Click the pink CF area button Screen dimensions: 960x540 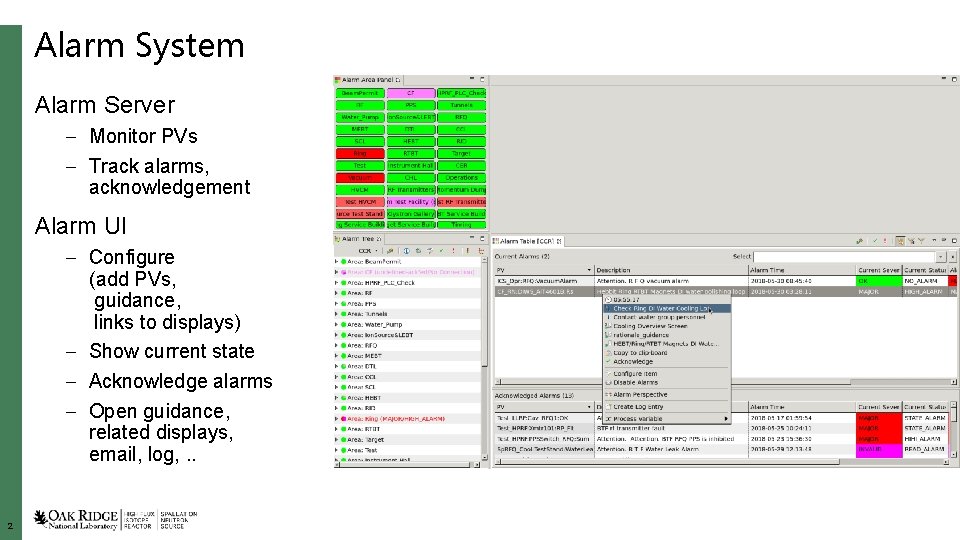point(411,93)
